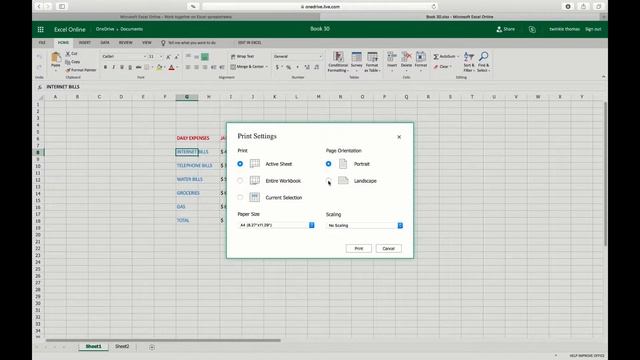This screenshot has height=360, width=640.
Task: Select the Active Sheet print option
Action: (240, 164)
